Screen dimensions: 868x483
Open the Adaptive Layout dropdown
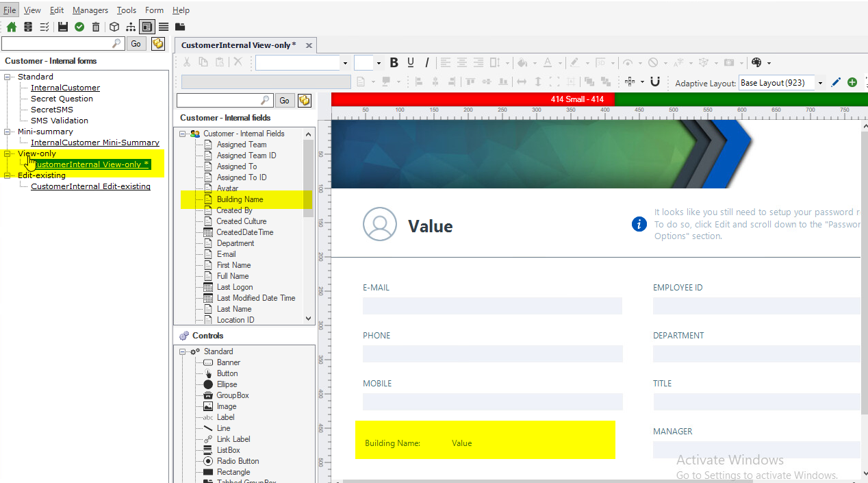tap(820, 83)
